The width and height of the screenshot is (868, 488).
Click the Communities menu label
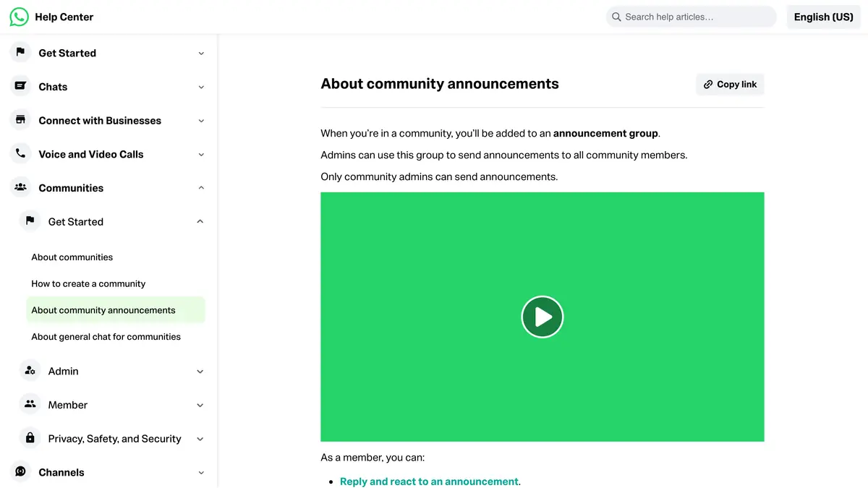coord(71,188)
